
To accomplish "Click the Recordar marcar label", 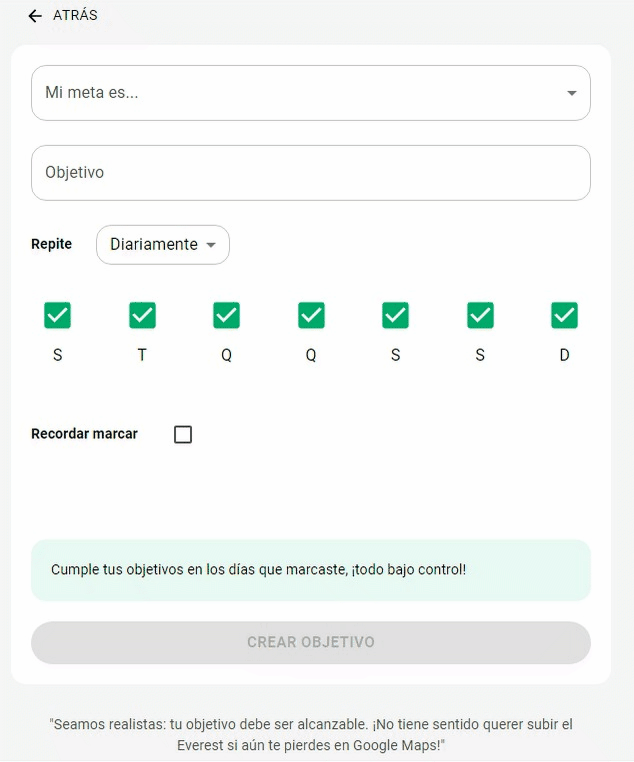I will pos(85,433).
